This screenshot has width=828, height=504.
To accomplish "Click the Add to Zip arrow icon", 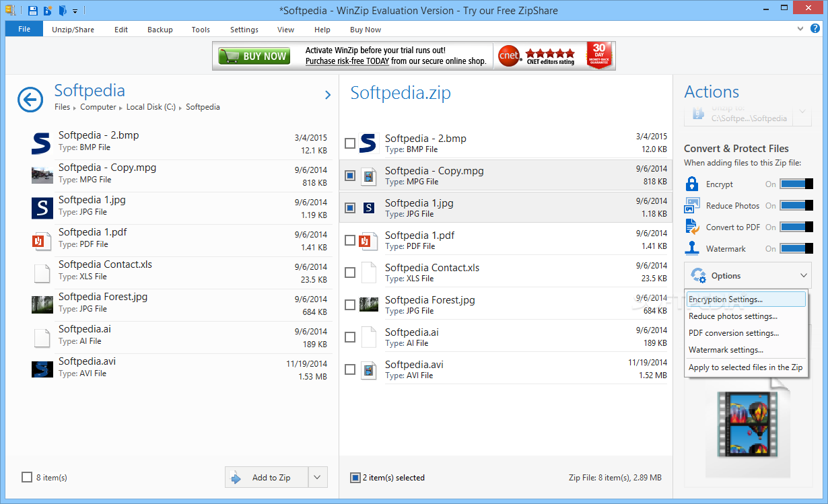I will point(236,478).
